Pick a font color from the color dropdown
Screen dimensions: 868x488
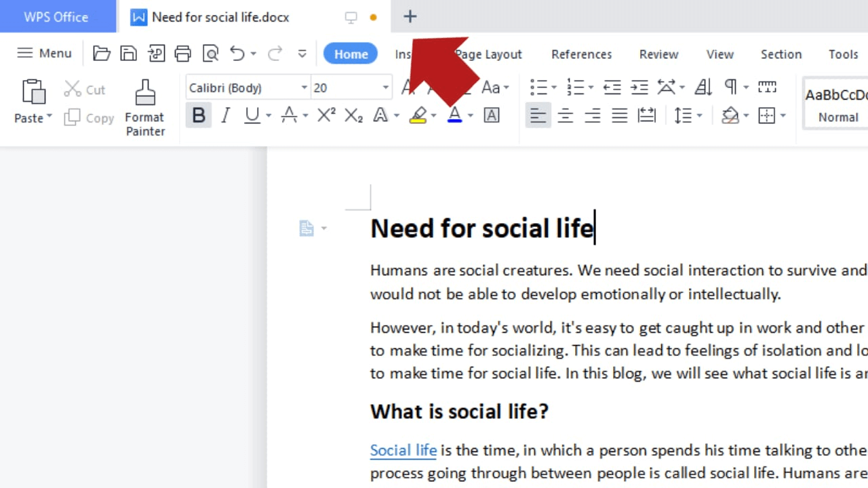click(x=469, y=115)
